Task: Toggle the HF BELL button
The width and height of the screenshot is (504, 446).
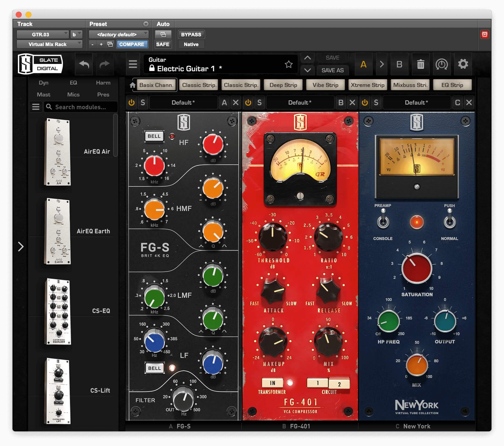Action: (154, 136)
